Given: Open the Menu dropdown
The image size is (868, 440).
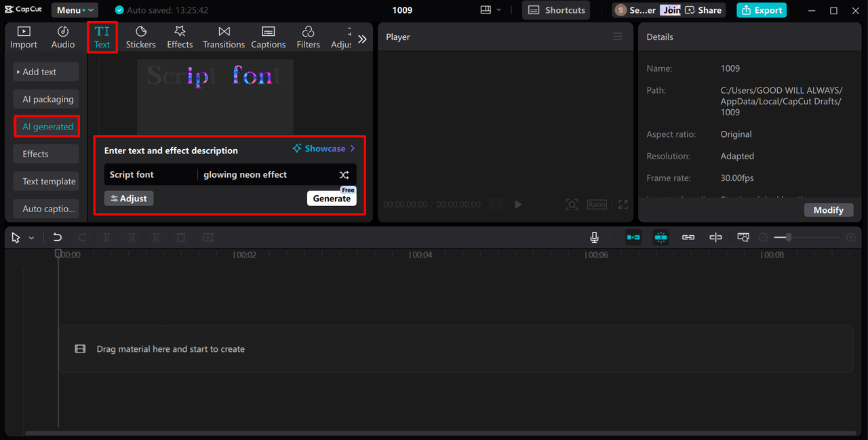Looking at the screenshot, I should (75, 10).
